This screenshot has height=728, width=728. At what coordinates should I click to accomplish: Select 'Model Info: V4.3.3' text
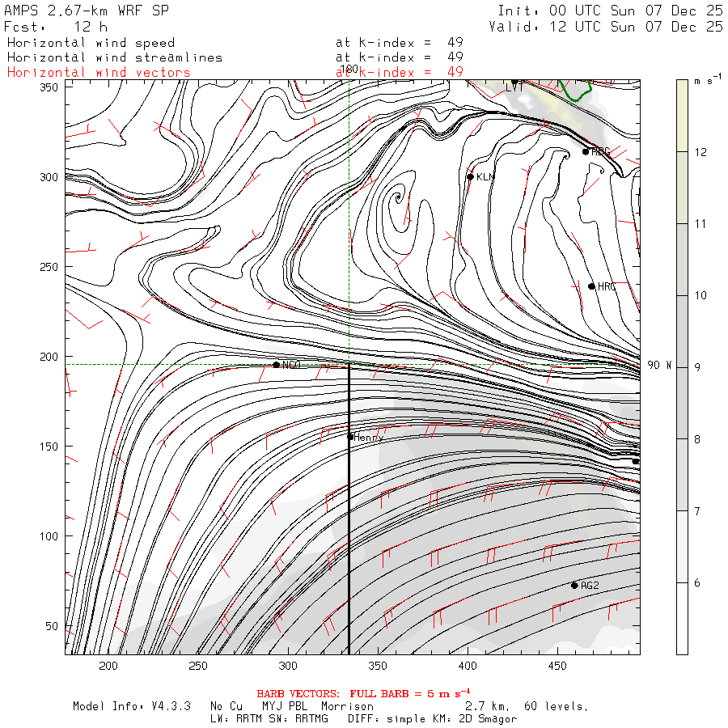tap(132, 706)
